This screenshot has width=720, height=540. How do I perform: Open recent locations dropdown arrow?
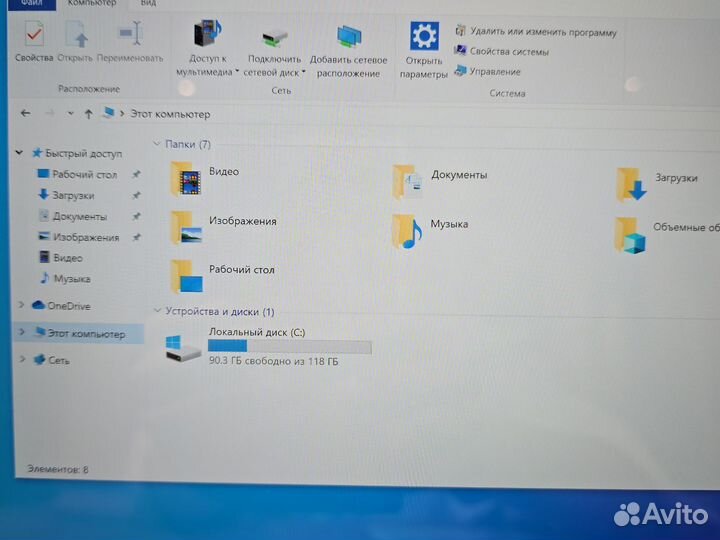70,113
